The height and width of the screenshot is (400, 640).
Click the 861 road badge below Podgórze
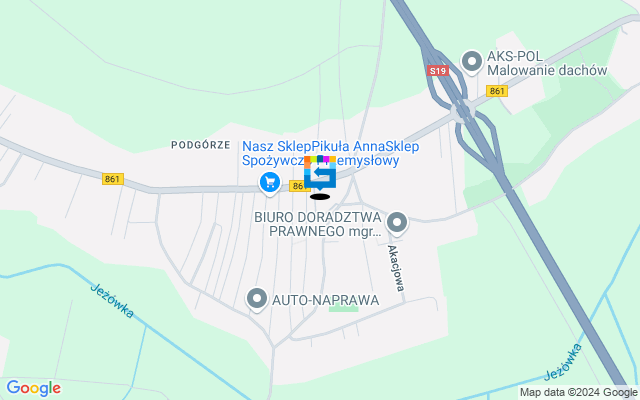click(113, 179)
